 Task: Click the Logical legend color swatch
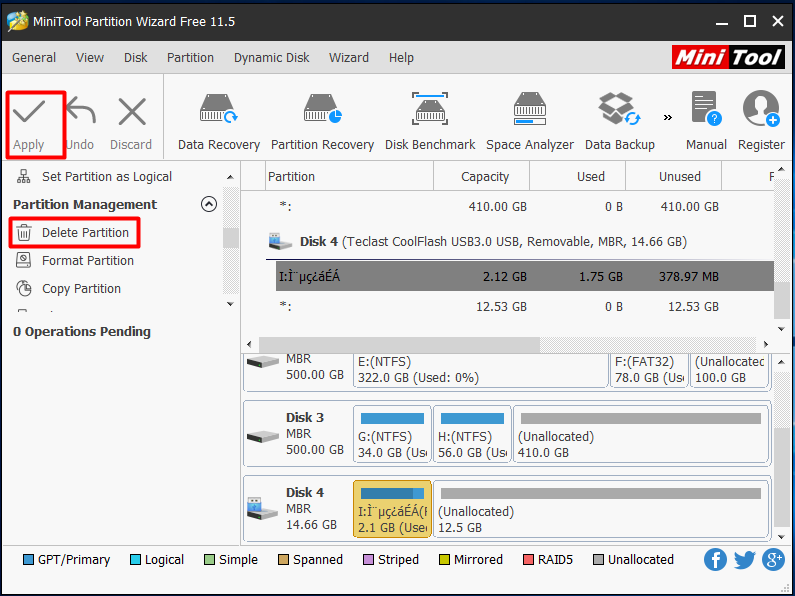click(135, 560)
